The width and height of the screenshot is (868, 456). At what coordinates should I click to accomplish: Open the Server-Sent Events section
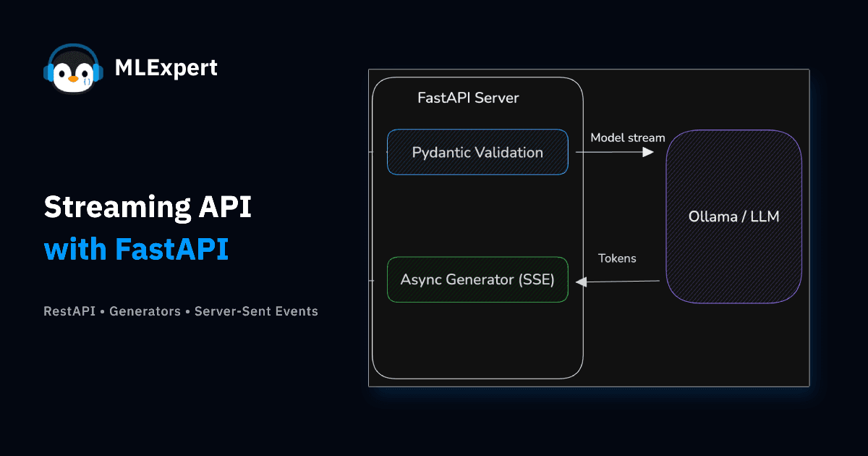[256, 311]
